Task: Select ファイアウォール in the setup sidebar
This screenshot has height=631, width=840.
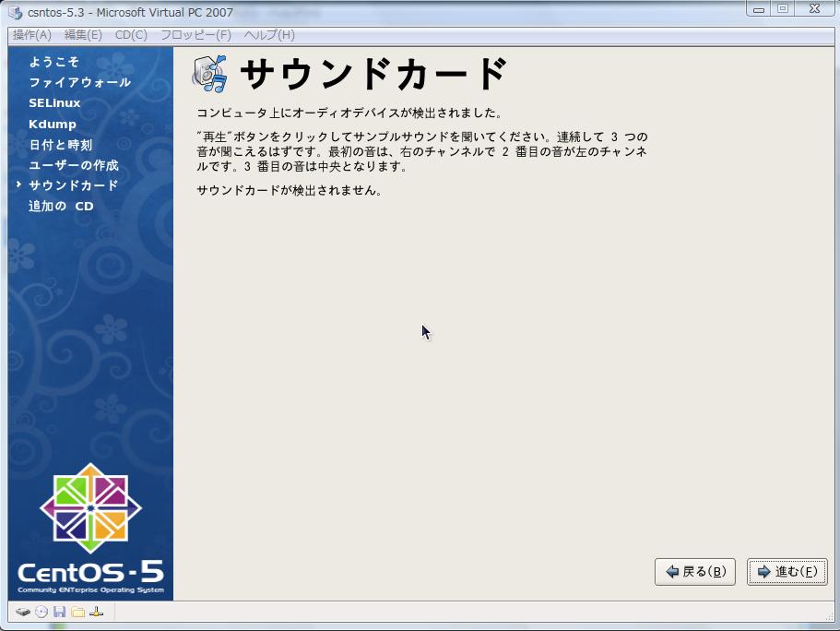Action: 79,82
